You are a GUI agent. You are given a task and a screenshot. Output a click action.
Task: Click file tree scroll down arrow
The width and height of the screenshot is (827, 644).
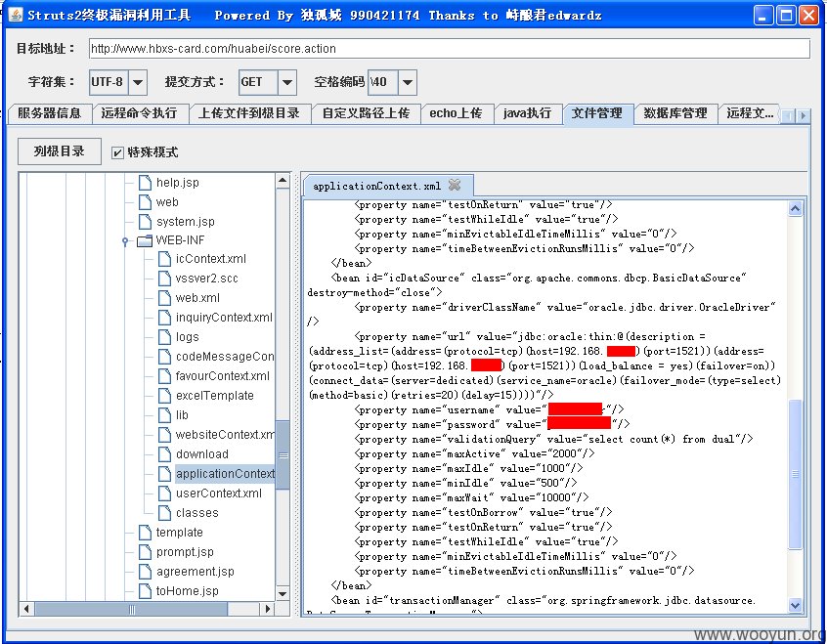tap(283, 593)
